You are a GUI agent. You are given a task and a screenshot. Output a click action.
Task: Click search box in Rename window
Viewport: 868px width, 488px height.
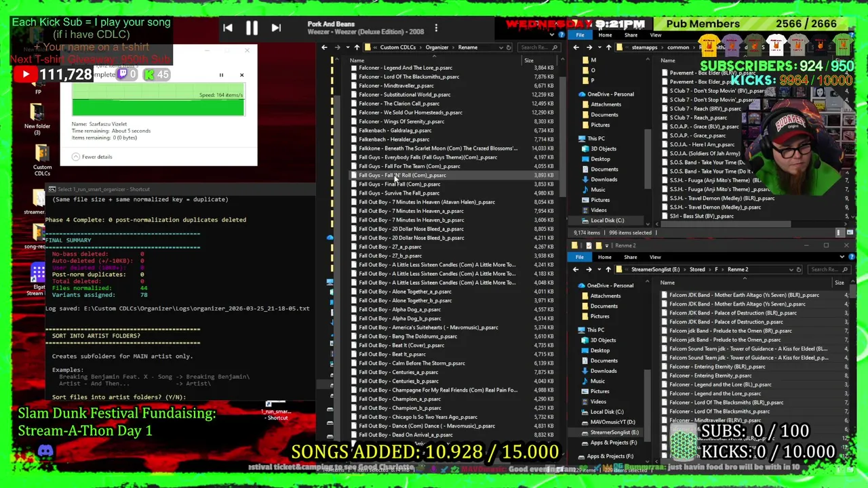tap(538, 47)
